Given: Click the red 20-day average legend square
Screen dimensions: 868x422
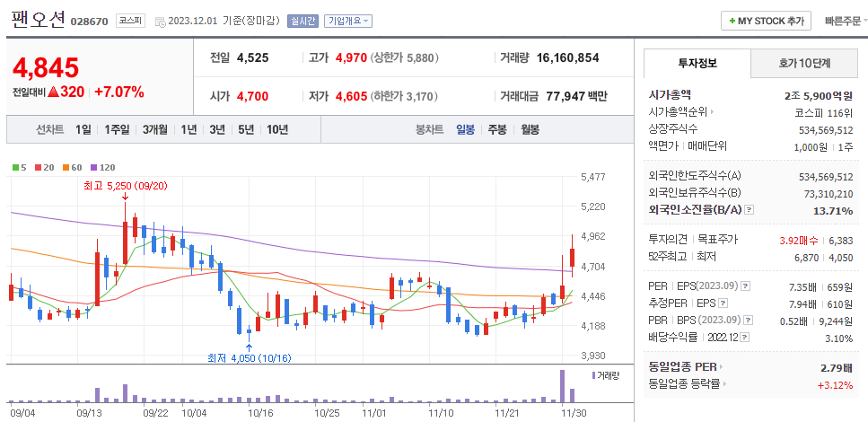Looking at the screenshot, I should [37, 167].
